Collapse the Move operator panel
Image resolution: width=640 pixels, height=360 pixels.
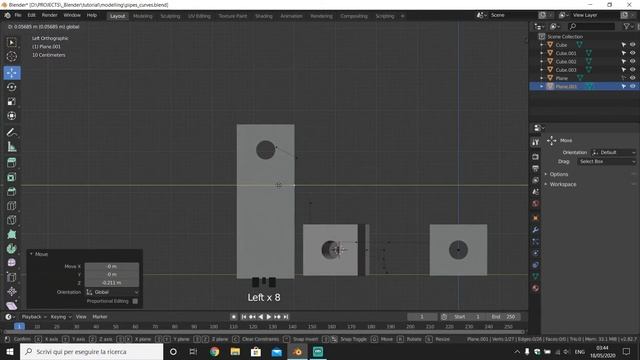click(x=31, y=254)
